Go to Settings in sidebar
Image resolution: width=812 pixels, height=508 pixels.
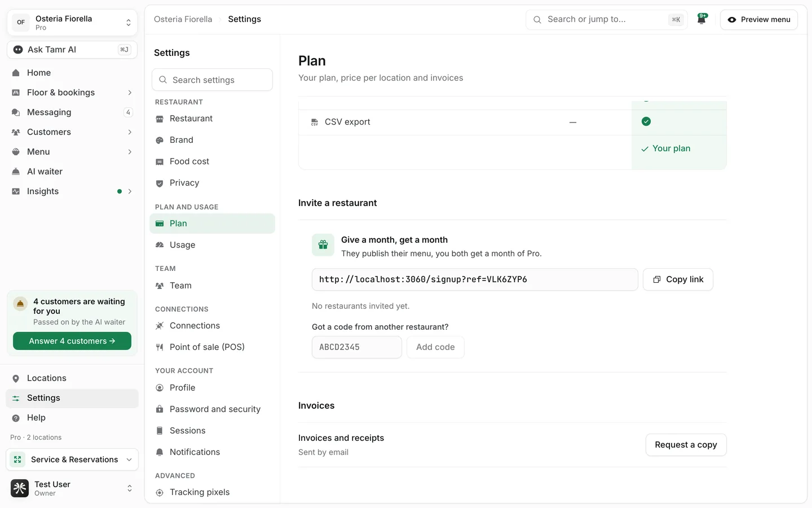(x=72, y=398)
